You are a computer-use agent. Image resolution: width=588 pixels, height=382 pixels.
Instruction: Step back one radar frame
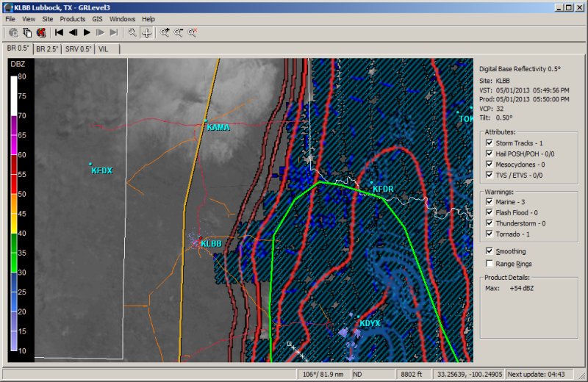[73, 32]
